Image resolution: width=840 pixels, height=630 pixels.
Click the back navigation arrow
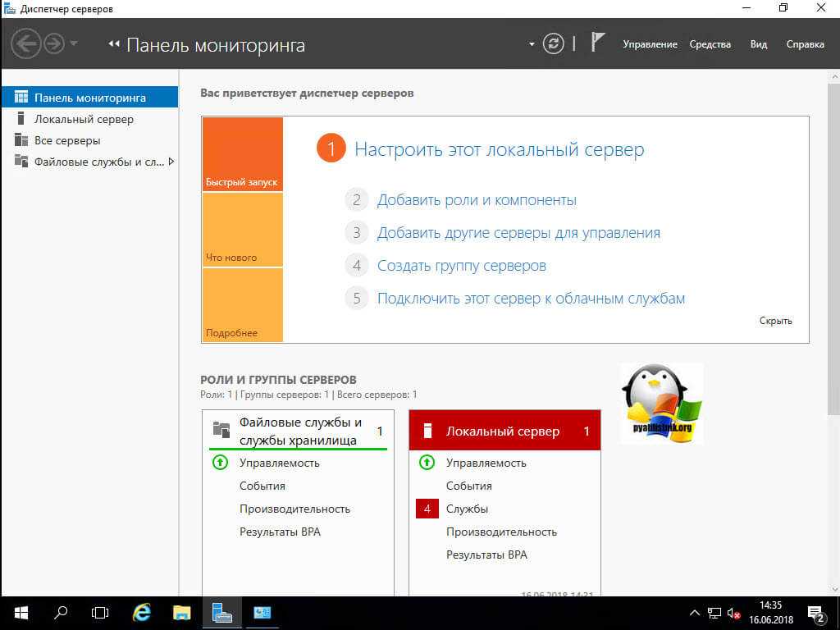tap(25, 43)
